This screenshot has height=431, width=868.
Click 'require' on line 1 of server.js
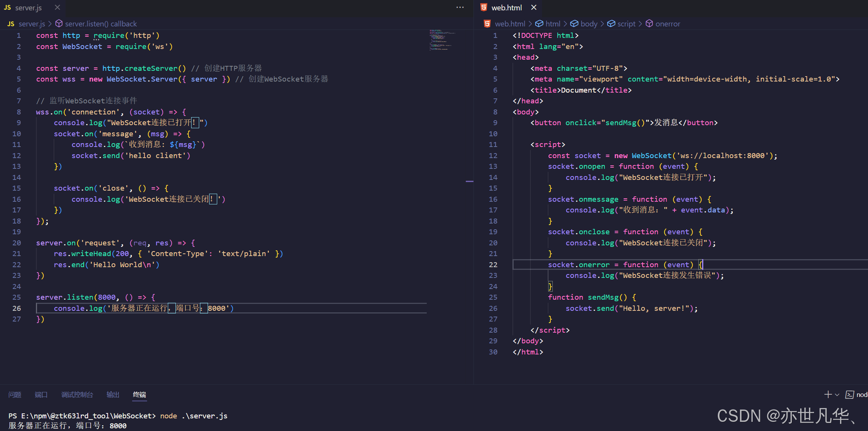click(109, 36)
